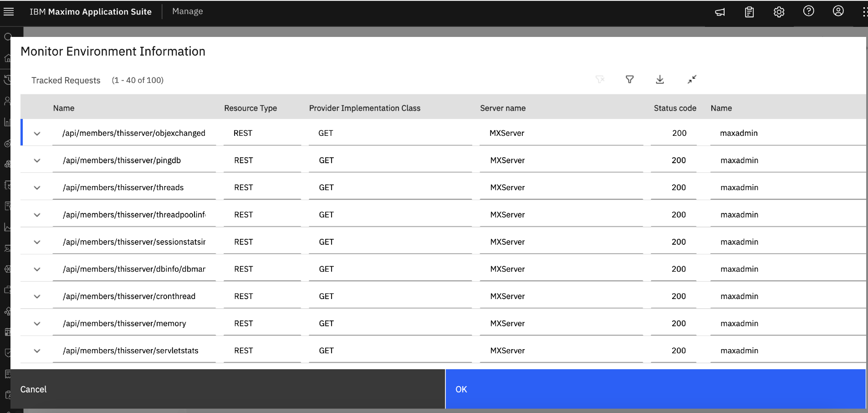This screenshot has height=413, width=868.
Task: Click REST in the objexchanged row
Action: pyautogui.click(x=243, y=133)
